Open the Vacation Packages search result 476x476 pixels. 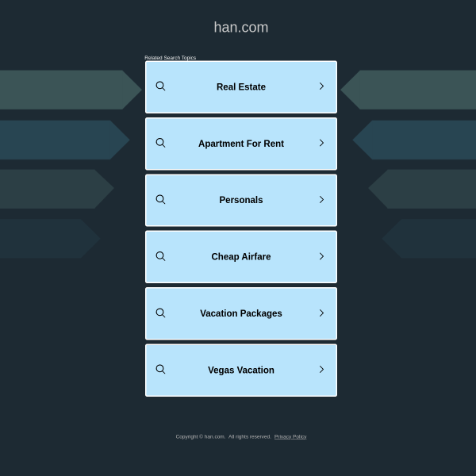click(x=241, y=313)
